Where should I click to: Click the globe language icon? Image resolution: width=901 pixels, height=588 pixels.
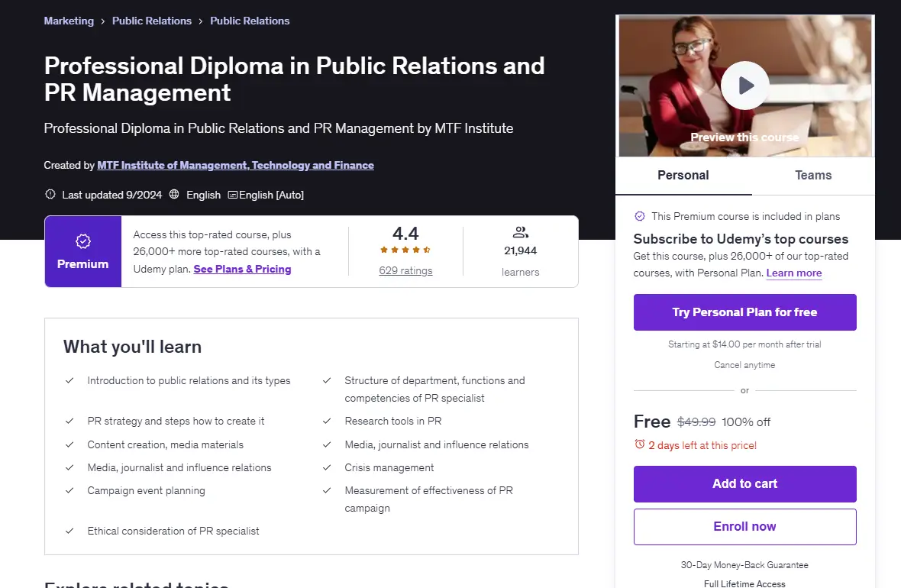174,194
